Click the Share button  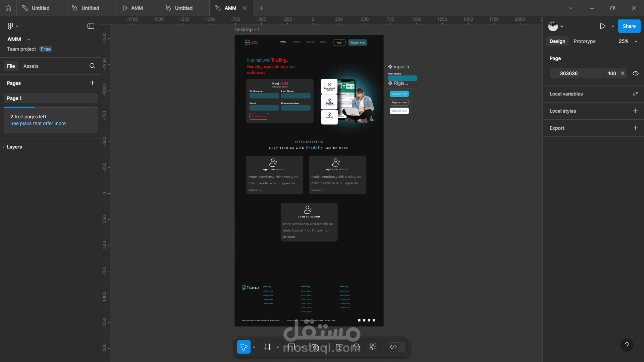pos(629,26)
